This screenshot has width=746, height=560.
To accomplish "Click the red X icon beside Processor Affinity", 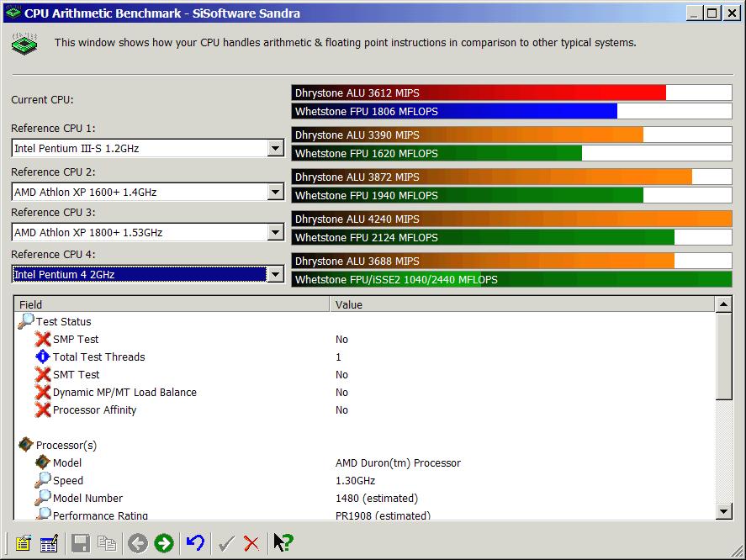I will point(43,409).
